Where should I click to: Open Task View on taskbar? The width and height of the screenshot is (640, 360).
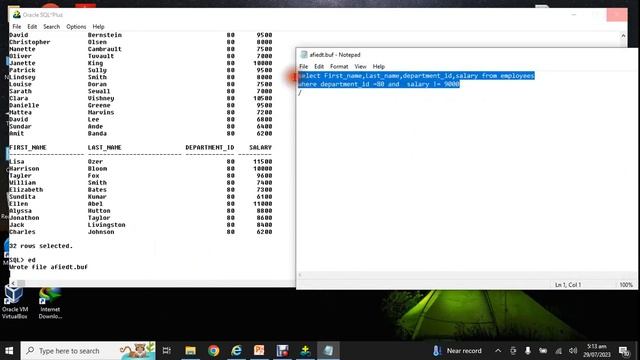pos(167,351)
